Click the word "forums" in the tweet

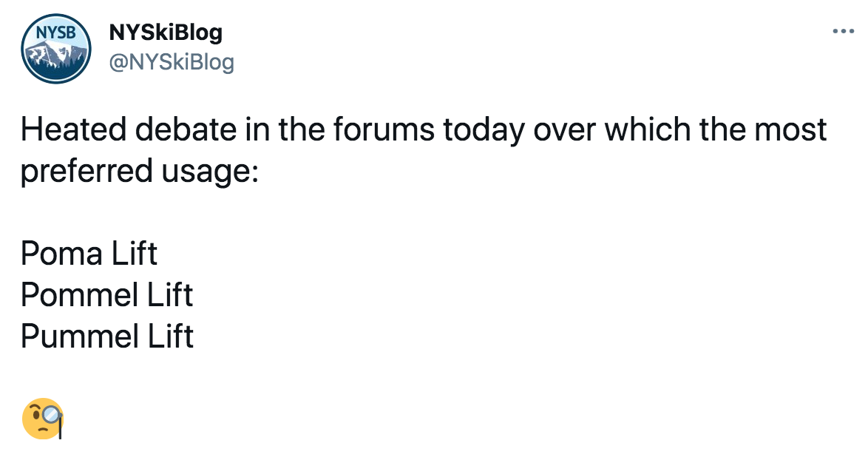tap(384, 130)
